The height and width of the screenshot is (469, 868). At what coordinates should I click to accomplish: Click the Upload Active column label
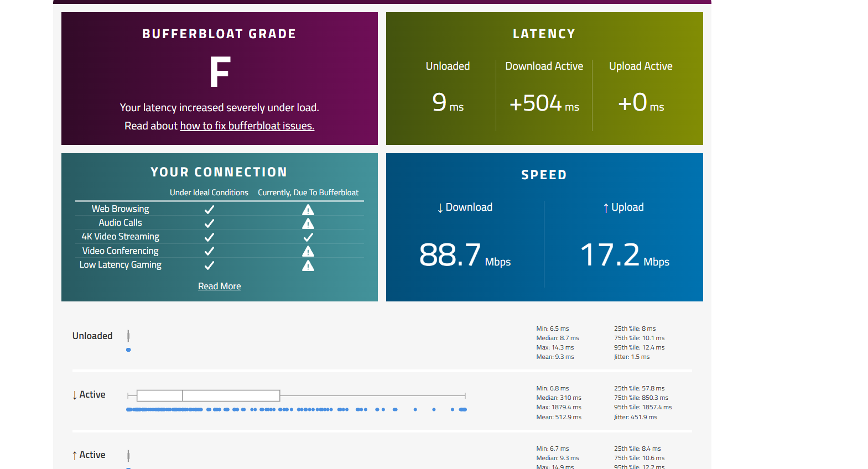point(641,66)
